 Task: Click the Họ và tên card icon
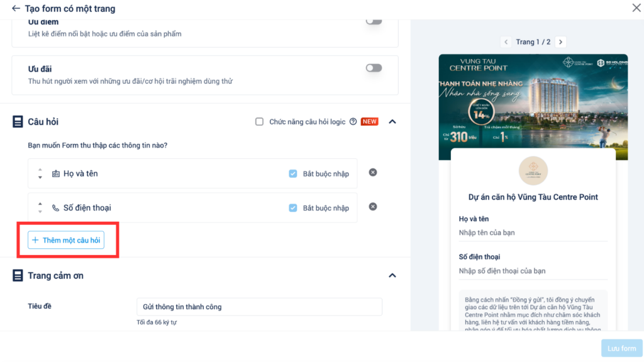click(56, 173)
